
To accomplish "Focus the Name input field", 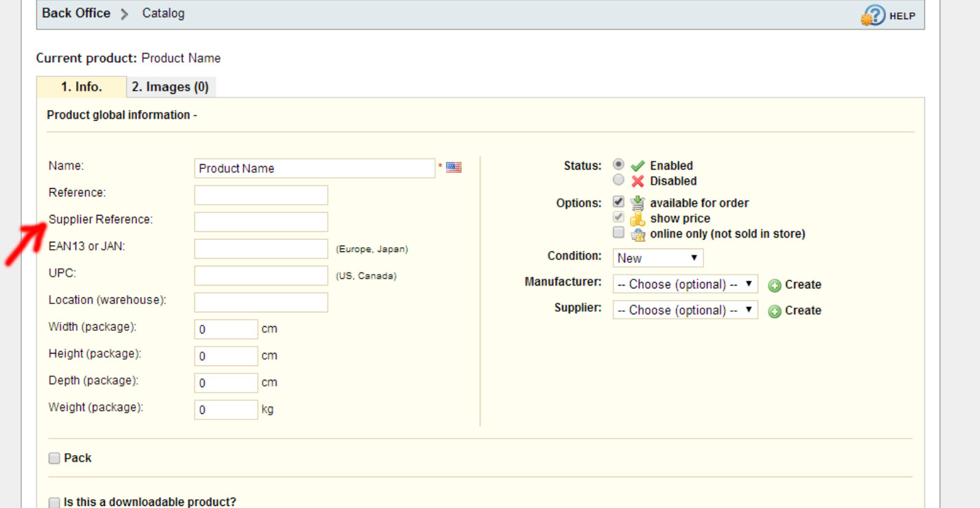I will [314, 168].
